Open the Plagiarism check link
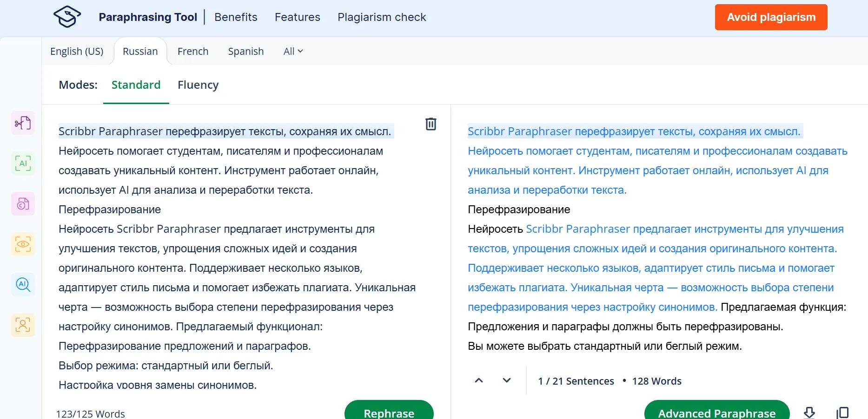Viewport: 868px width, 419px height. (x=382, y=17)
